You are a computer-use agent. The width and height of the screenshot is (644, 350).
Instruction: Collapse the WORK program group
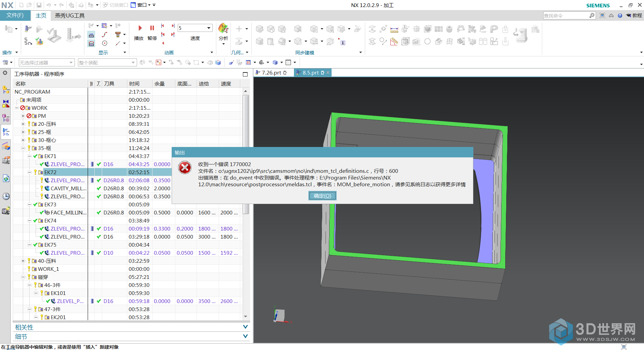pos(16,108)
